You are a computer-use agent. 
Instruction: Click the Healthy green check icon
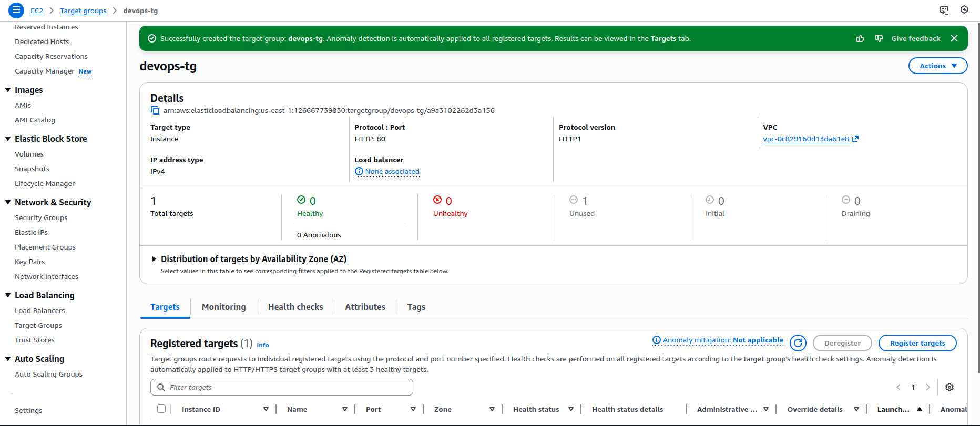301,200
